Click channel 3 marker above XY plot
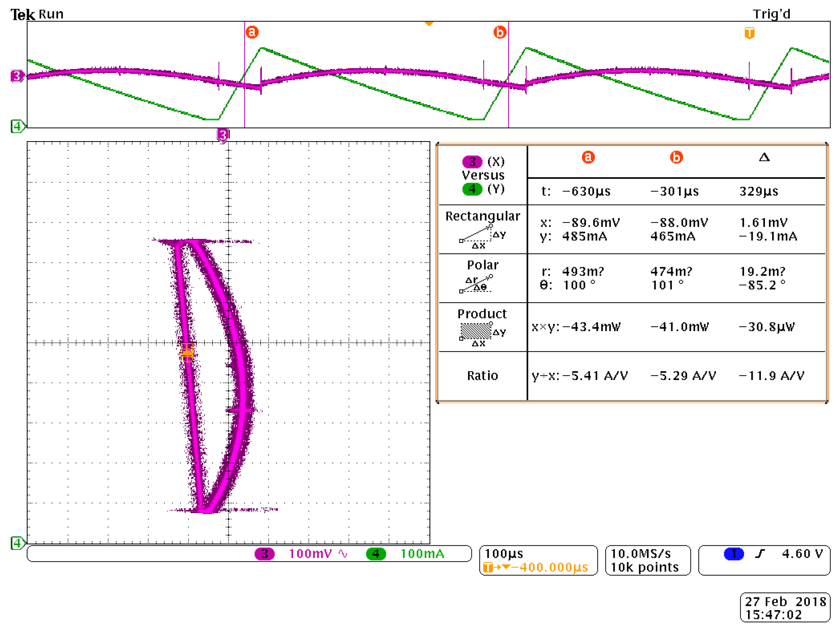The width and height of the screenshot is (840, 627). (x=223, y=135)
